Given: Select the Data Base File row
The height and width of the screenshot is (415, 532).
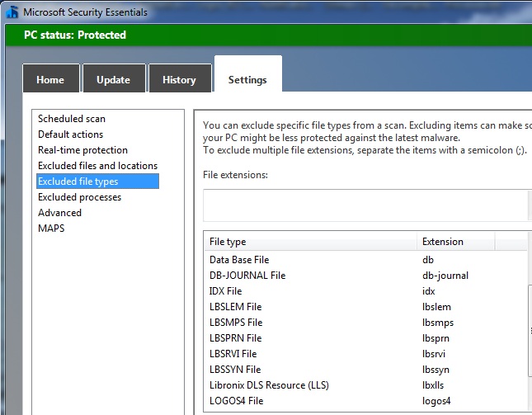Looking at the screenshot, I should 365,260.
